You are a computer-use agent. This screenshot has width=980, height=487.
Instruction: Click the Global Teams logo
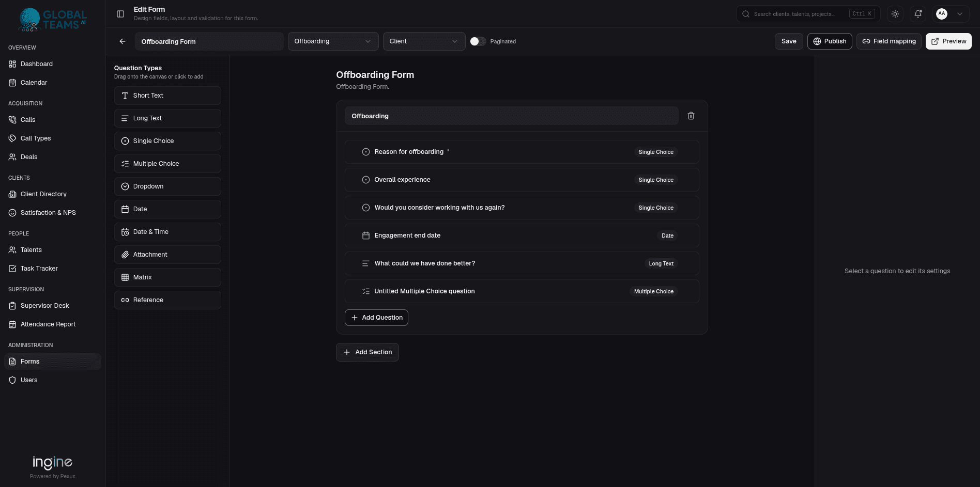[52, 20]
